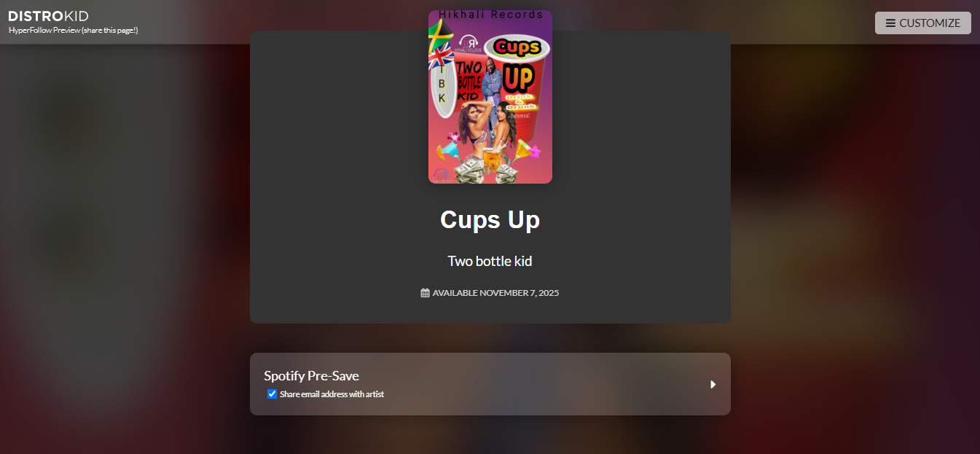The height and width of the screenshot is (454, 980).
Task: Click HyperFollow Preview share this page text
Action: [x=73, y=30]
